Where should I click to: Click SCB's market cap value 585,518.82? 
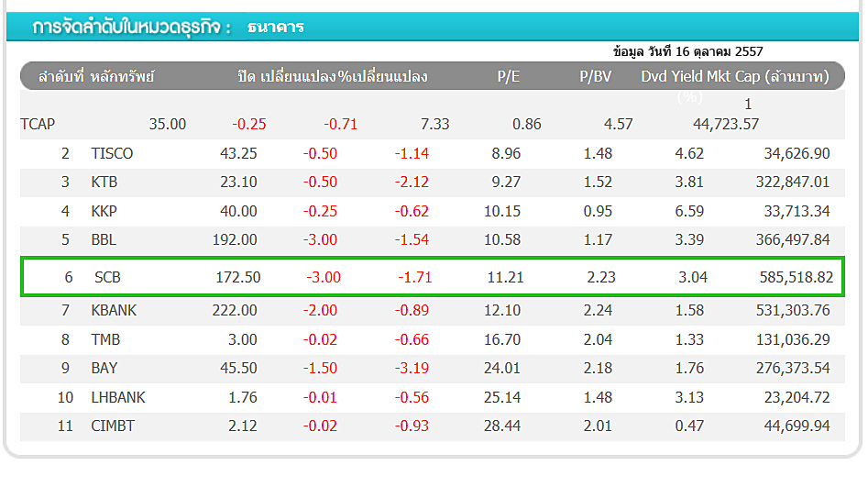tap(796, 277)
